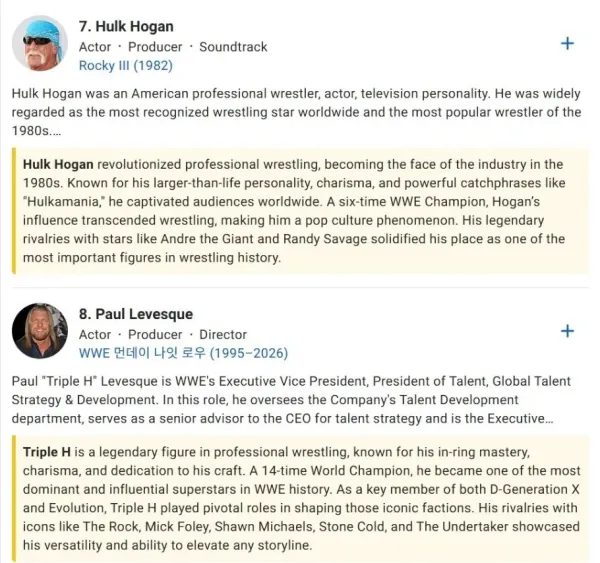The image size is (600, 563).
Task: Click the 8. Paul Levesque title
Action: 136,314
